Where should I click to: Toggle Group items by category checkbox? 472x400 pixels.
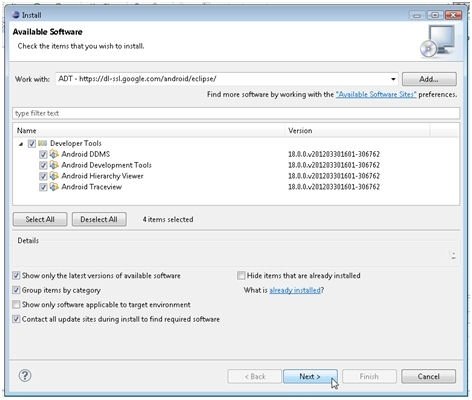coord(16,290)
